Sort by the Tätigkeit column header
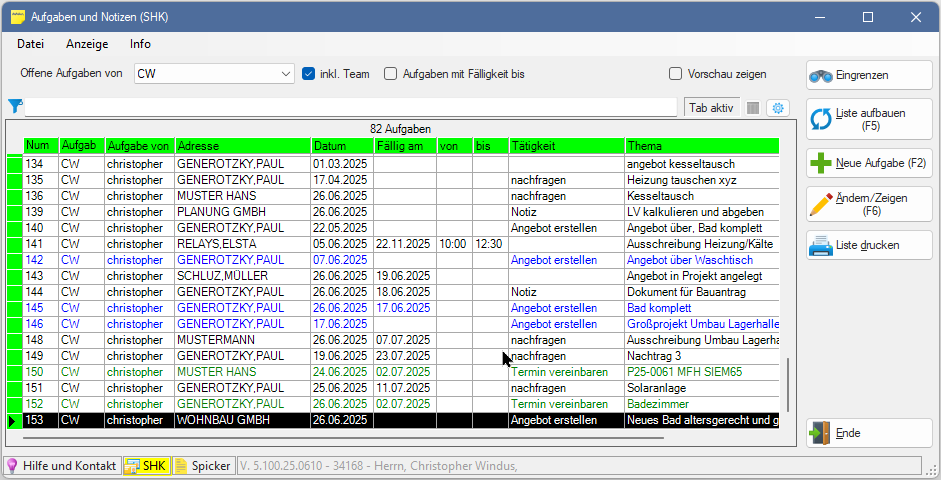The image size is (941, 480). [x=565, y=146]
